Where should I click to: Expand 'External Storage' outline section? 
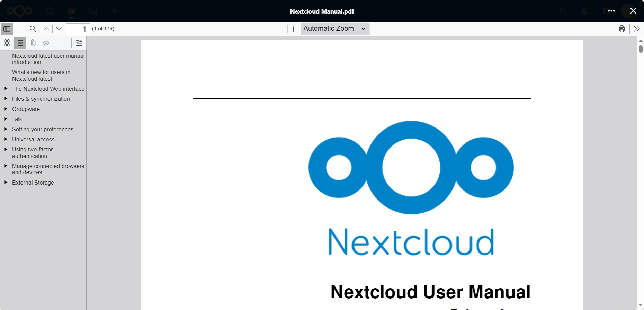(6, 183)
